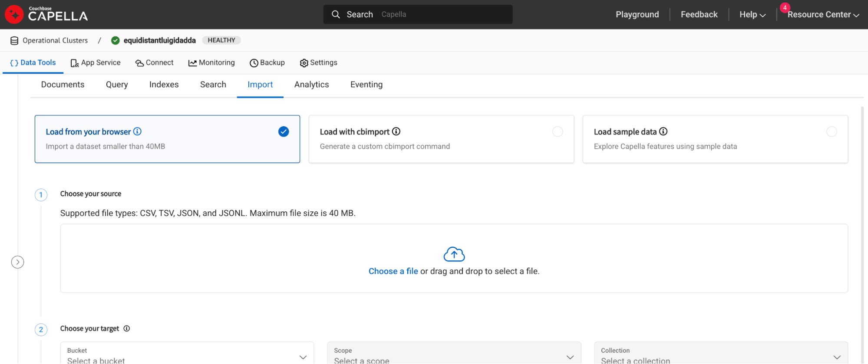Select the Import sub-tab
Image resolution: width=868 pixels, height=364 pixels.
click(260, 85)
